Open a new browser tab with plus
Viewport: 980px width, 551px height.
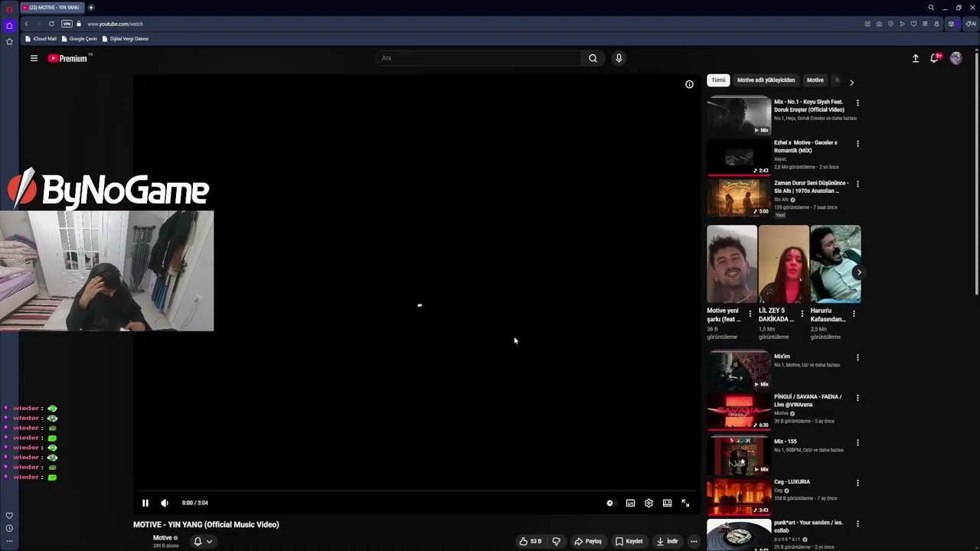[x=91, y=8]
